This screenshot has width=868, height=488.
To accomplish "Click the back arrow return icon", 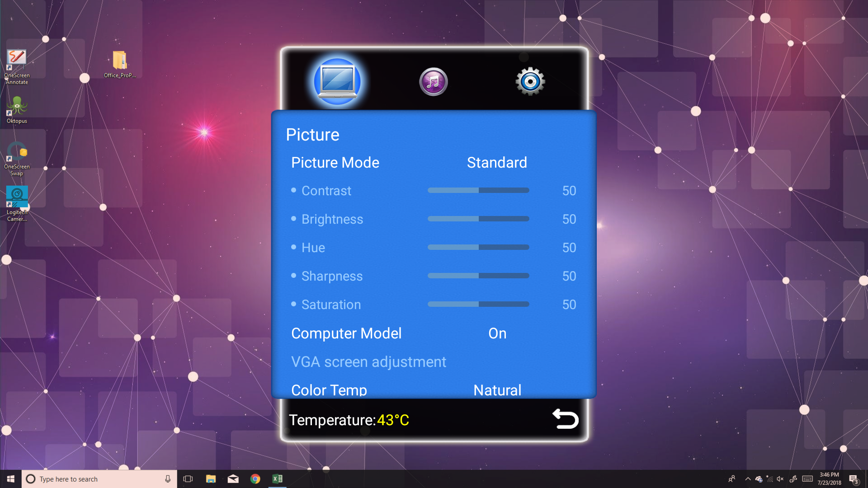I will point(565,419).
